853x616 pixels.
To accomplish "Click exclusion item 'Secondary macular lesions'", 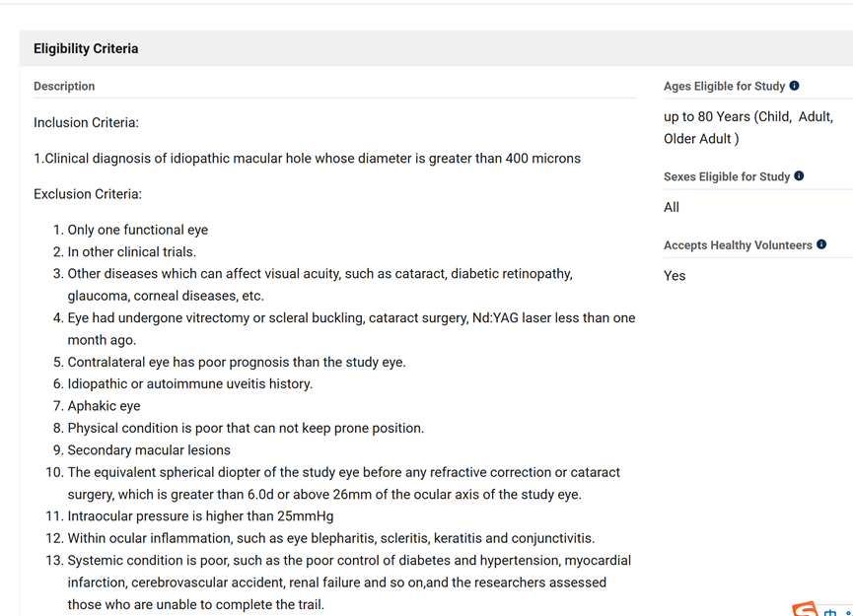I will pyautogui.click(x=149, y=450).
